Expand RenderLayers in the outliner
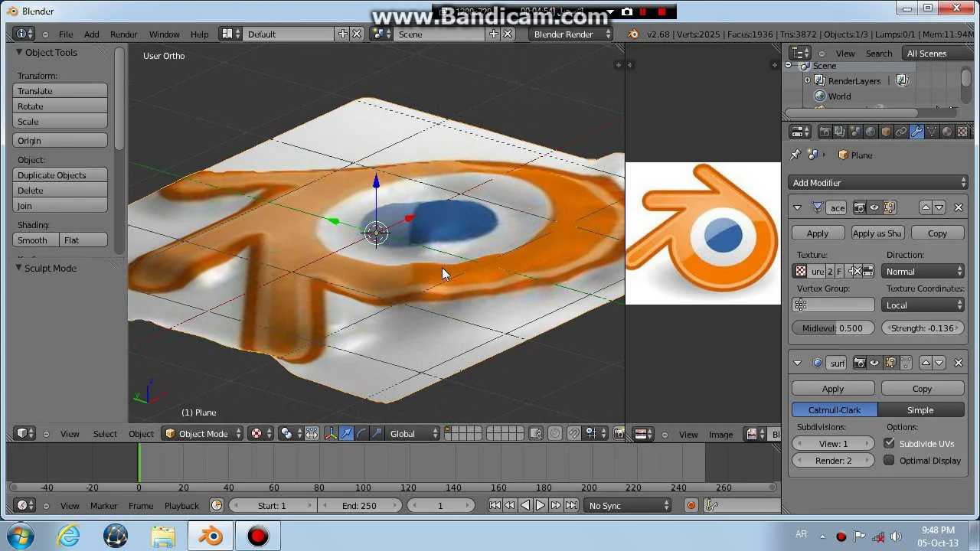The image size is (980, 551). (x=807, y=80)
